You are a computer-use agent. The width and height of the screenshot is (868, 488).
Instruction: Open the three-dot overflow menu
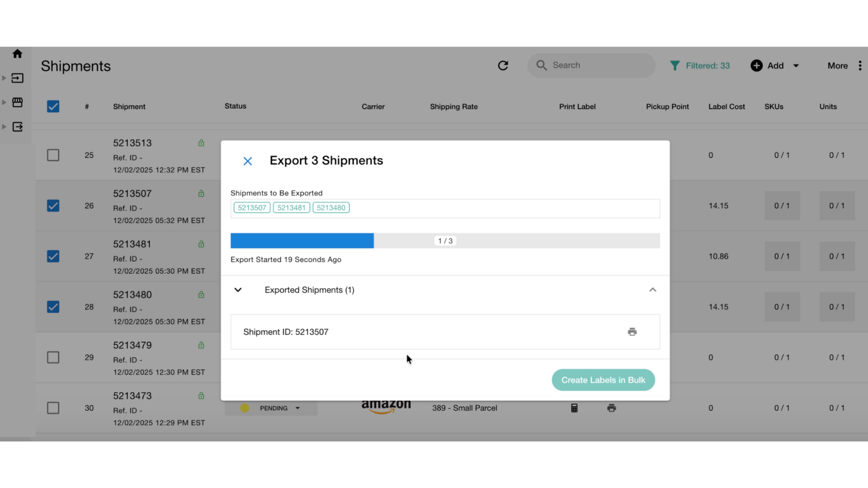861,66
